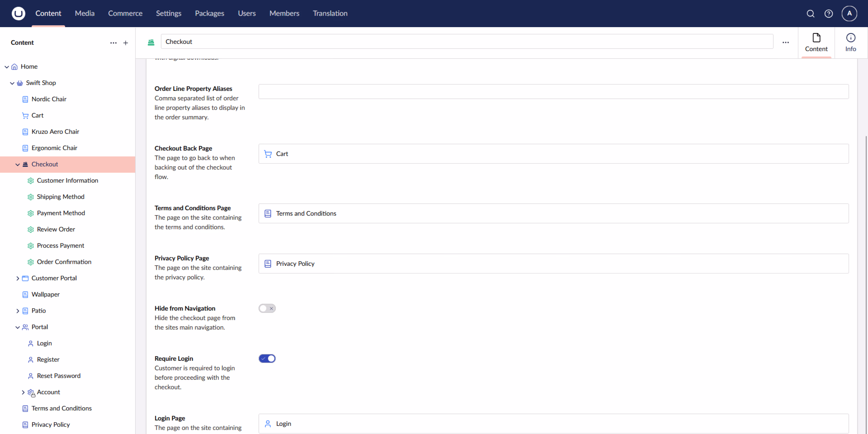This screenshot has width=868, height=434.
Task: Collapse the Home tree node
Action: click(7, 67)
